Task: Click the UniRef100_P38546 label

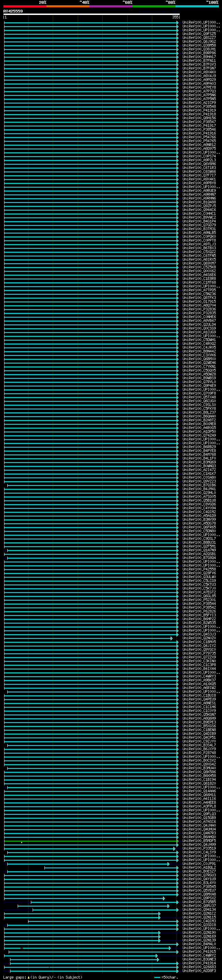Action: point(199,129)
